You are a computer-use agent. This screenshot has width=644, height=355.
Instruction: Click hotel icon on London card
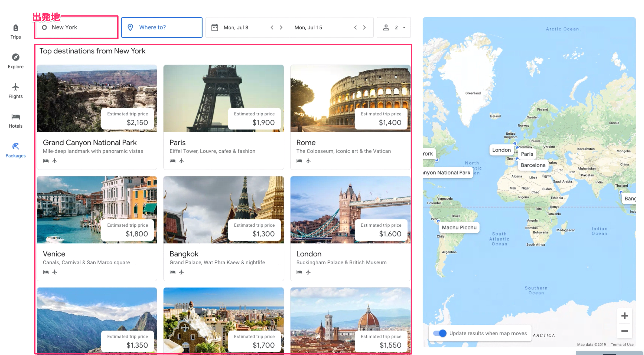(x=299, y=272)
